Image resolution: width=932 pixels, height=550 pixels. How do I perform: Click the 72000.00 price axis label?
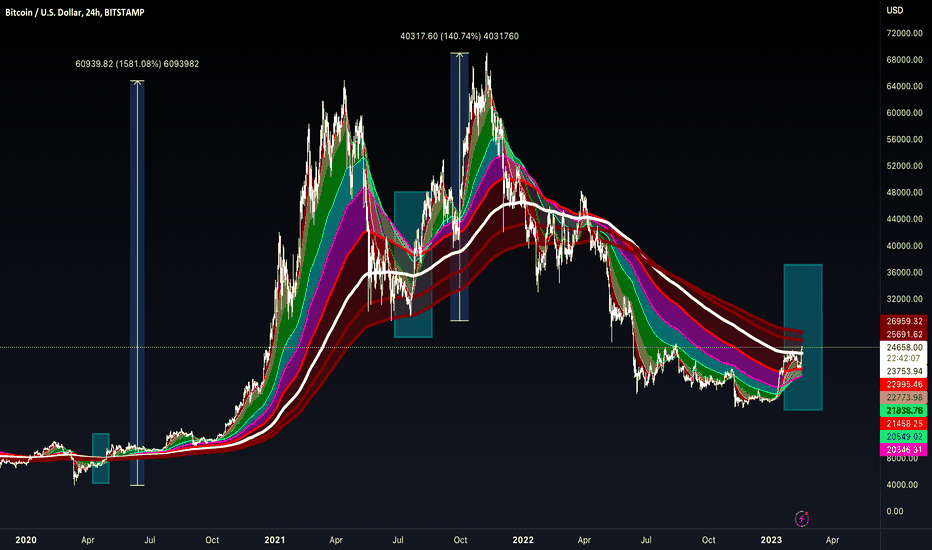[x=904, y=33]
